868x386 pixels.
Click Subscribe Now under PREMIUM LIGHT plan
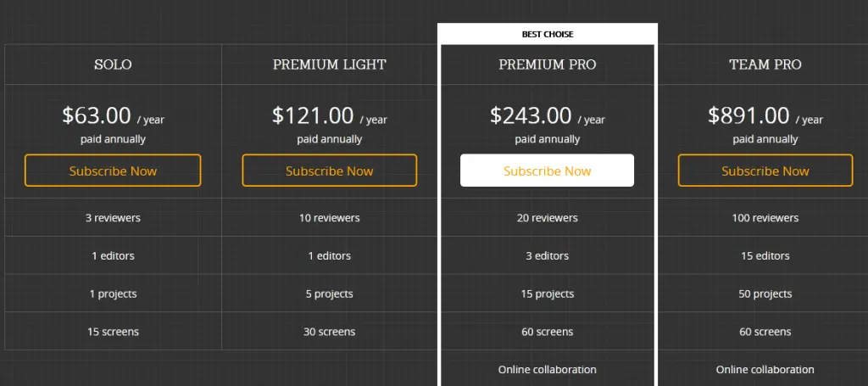point(330,171)
